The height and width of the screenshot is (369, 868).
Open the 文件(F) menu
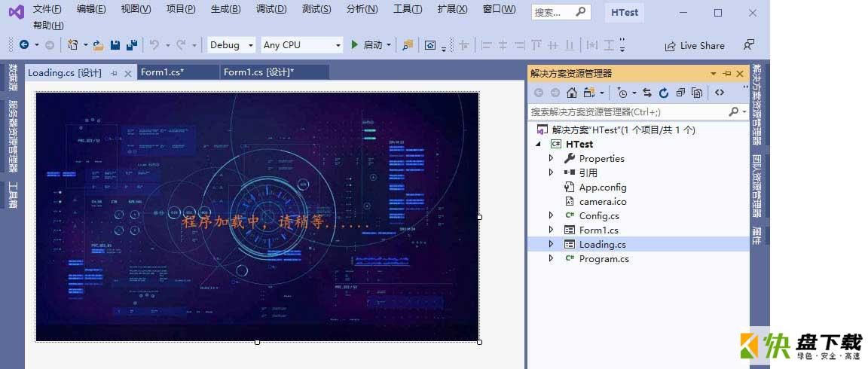click(47, 9)
